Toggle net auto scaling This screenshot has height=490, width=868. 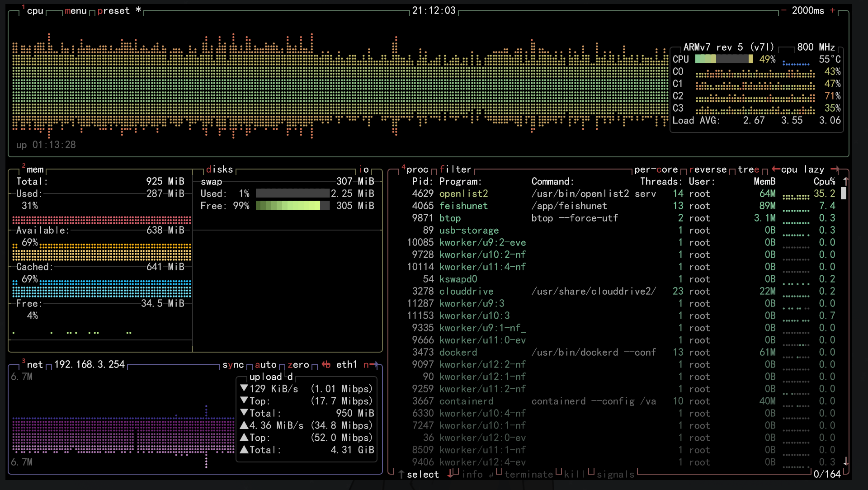pyautogui.click(x=265, y=365)
